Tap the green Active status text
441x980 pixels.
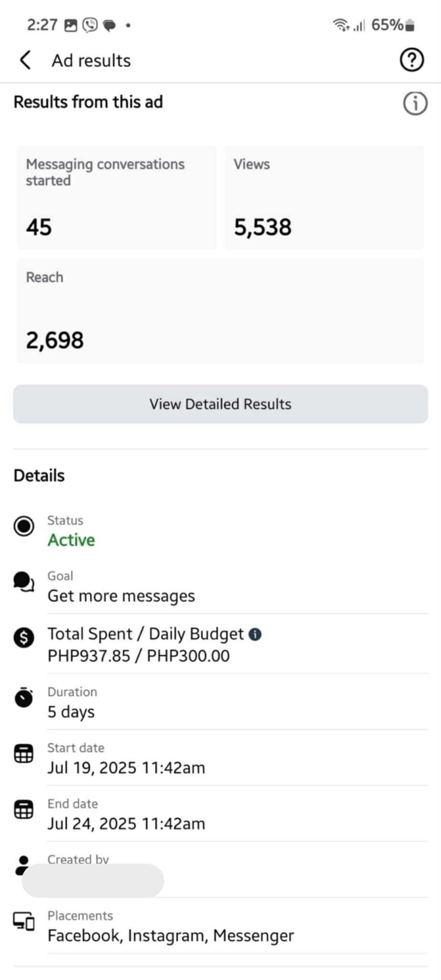pos(71,540)
